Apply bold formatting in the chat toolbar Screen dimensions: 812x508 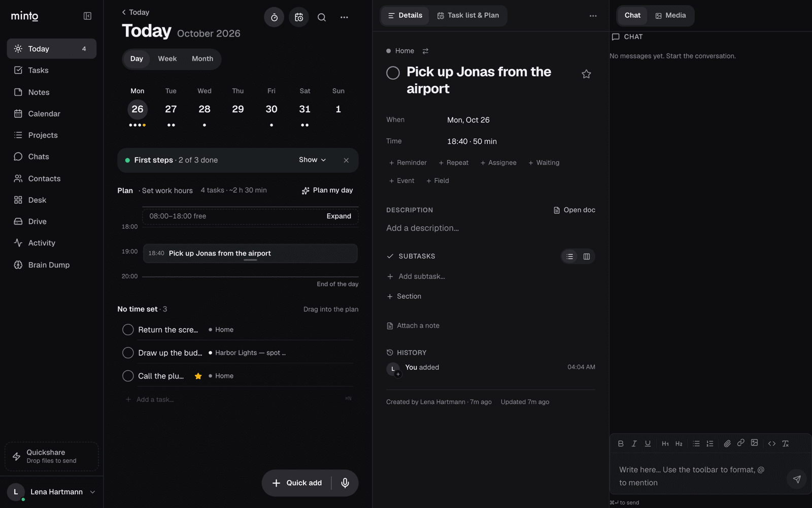[621, 443]
